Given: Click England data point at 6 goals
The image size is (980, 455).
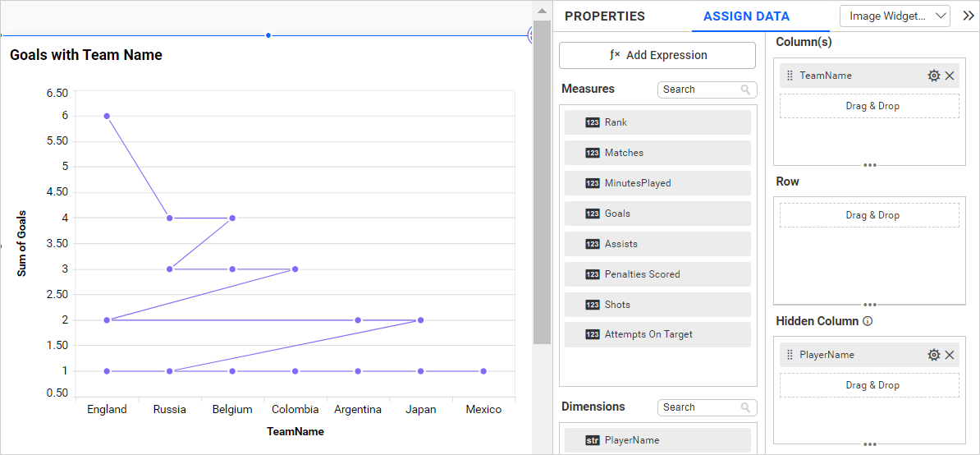Looking at the screenshot, I should (107, 116).
